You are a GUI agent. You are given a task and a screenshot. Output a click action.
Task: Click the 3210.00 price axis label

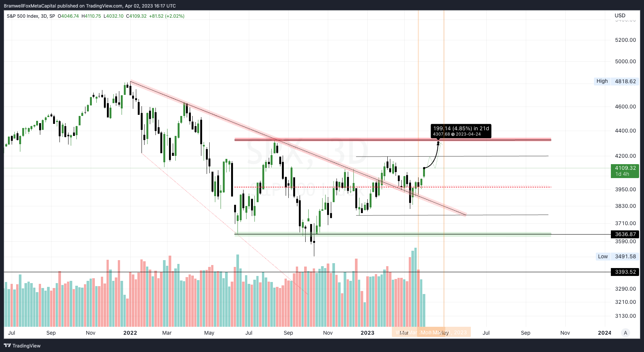click(626, 302)
